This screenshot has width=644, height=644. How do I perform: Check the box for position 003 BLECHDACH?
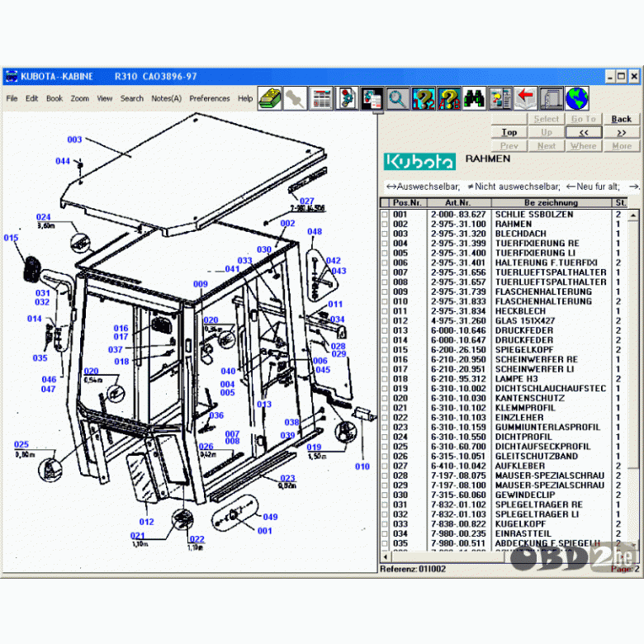pos(385,234)
